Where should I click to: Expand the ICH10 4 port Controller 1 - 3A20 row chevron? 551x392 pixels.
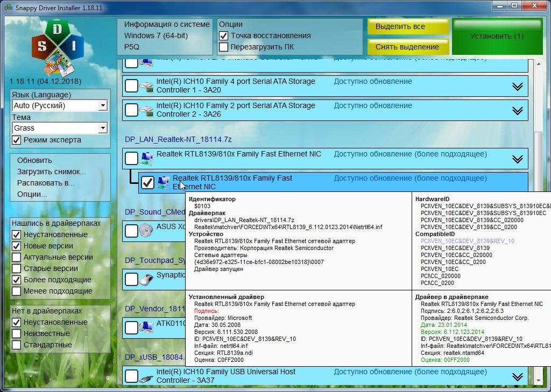pyautogui.click(x=517, y=87)
